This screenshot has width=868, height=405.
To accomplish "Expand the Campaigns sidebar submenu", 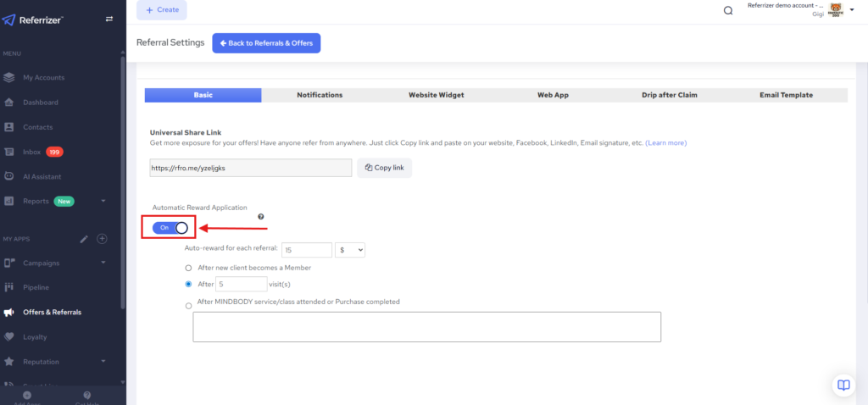I will pyautogui.click(x=103, y=263).
